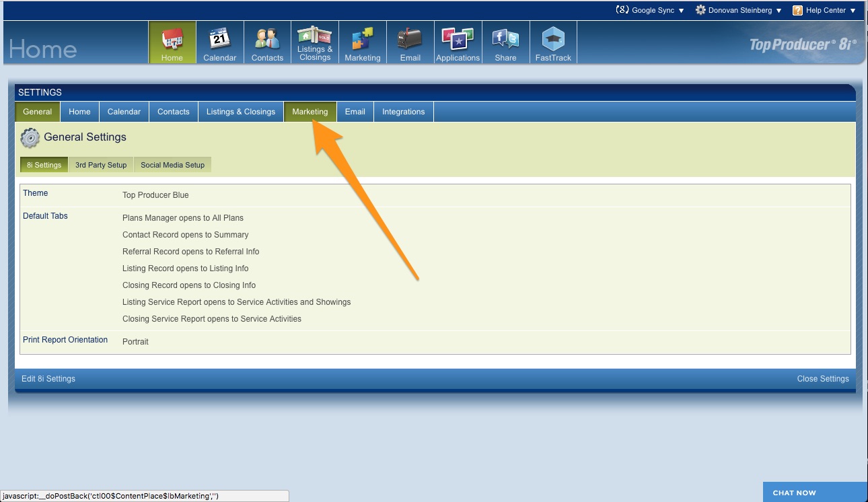Select the 3rd Party Setup sub-tab
This screenshot has height=502, width=868.
(101, 165)
